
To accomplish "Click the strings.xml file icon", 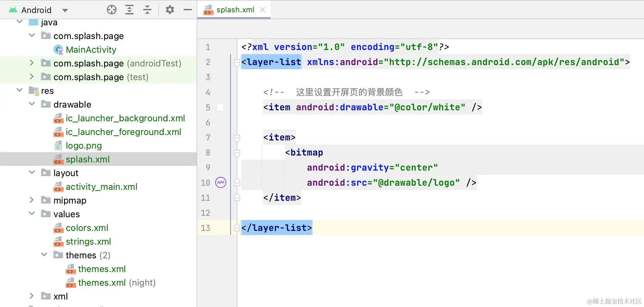I will click(x=59, y=242).
